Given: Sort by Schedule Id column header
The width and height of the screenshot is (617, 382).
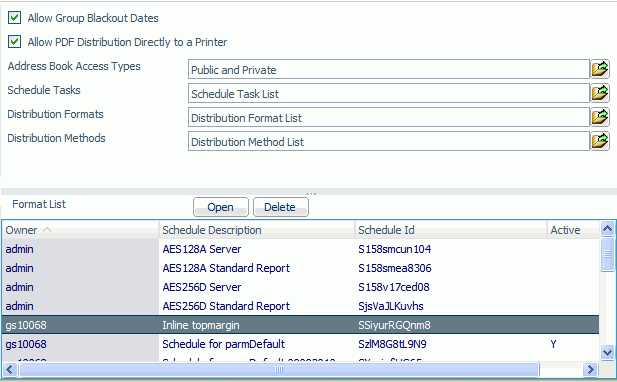Looking at the screenshot, I should pyautogui.click(x=451, y=230).
